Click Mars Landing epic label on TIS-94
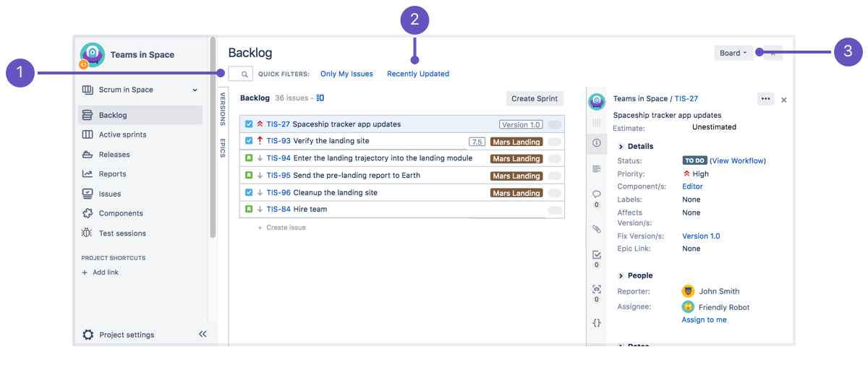Viewport: 868px width, 386px height. (x=516, y=159)
